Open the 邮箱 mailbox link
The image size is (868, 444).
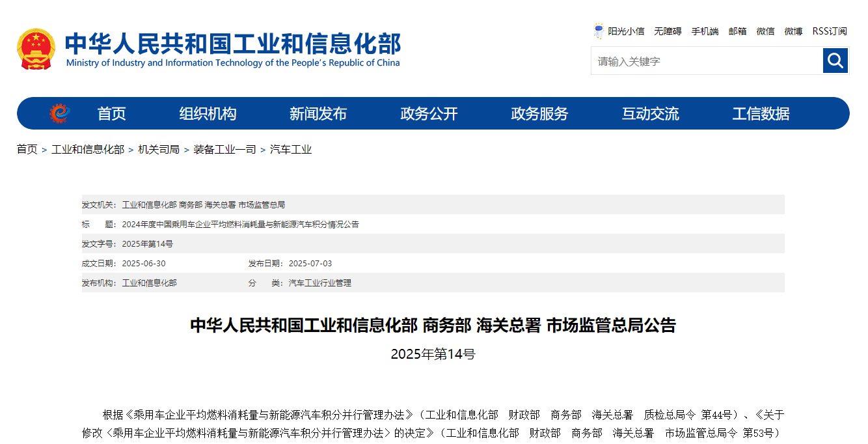[737, 31]
